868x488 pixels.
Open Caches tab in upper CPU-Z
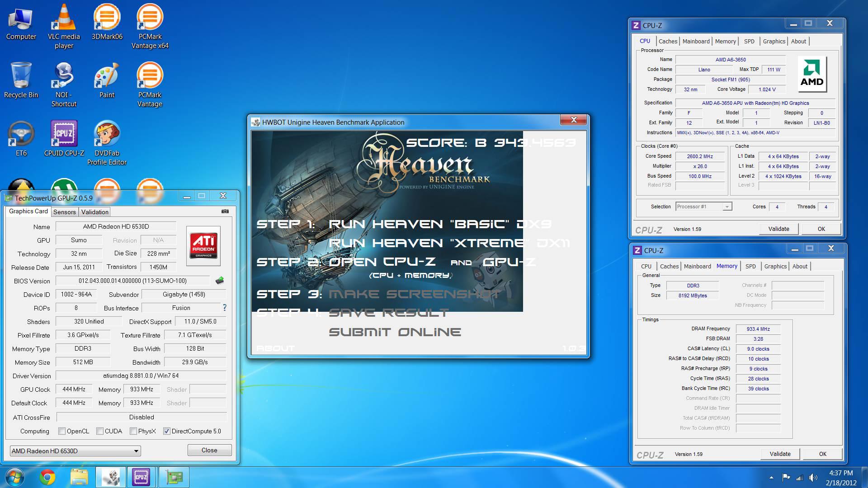click(668, 41)
